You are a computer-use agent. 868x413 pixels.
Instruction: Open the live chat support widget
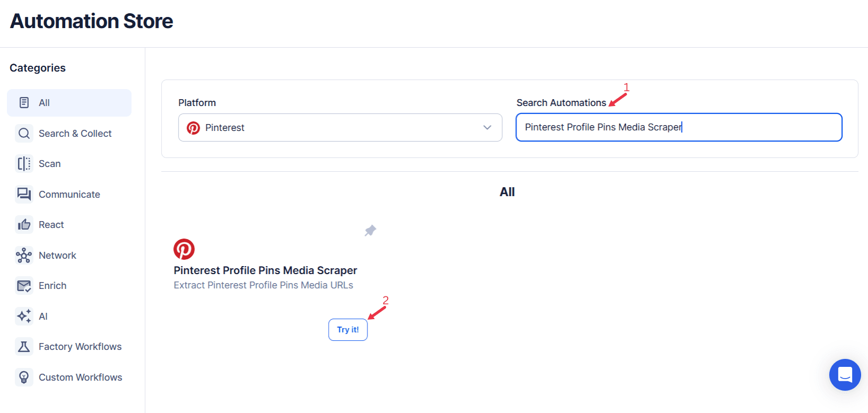845,375
